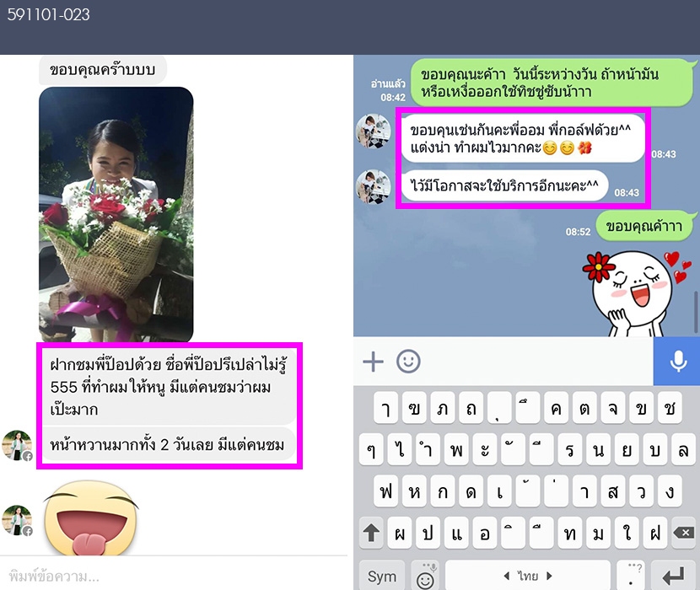Tap the น key
This screenshot has height=590, width=700.
click(599, 449)
